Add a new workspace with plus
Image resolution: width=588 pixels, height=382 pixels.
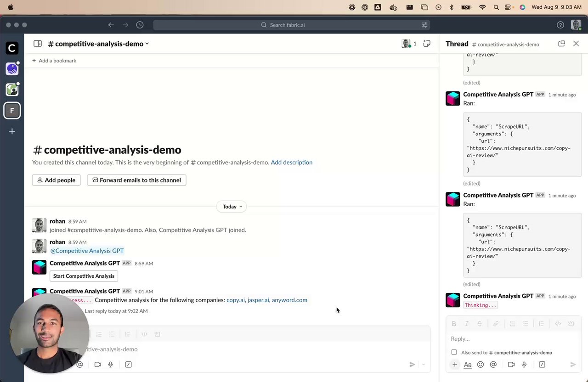(x=12, y=131)
